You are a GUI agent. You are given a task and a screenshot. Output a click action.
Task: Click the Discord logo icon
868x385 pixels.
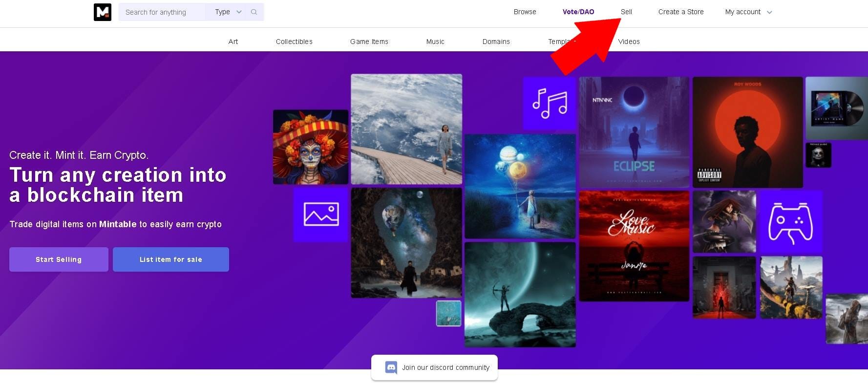click(391, 367)
